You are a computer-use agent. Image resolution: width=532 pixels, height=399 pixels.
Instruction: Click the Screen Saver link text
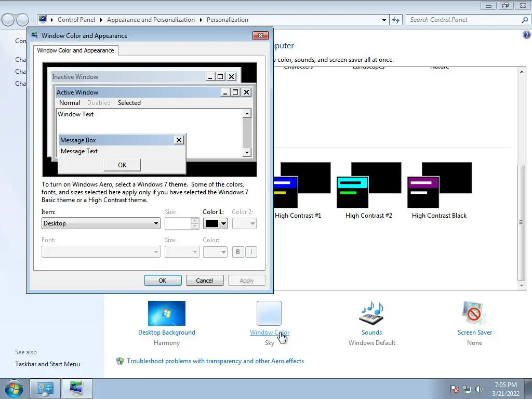[x=475, y=332]
